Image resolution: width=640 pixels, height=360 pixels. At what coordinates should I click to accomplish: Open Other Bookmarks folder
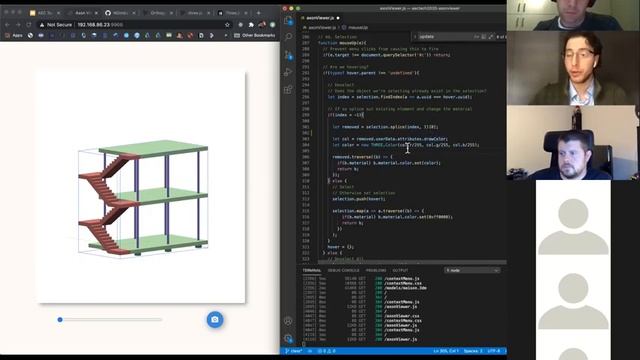coord(255,36)
